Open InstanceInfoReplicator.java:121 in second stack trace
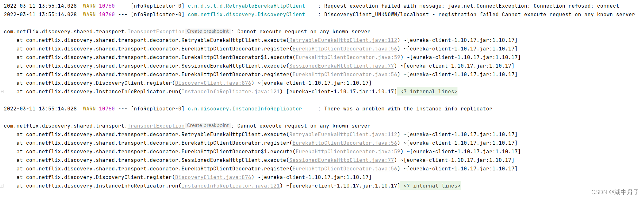The width and height of the screenshot is (644, 198). pyautogui.click(x=231, y=186)
